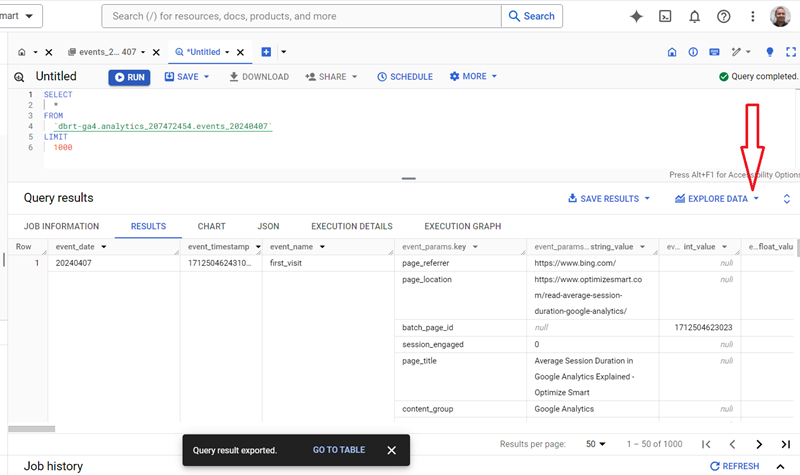Expand dropdown beside the magic wand tool

[748, 52]
